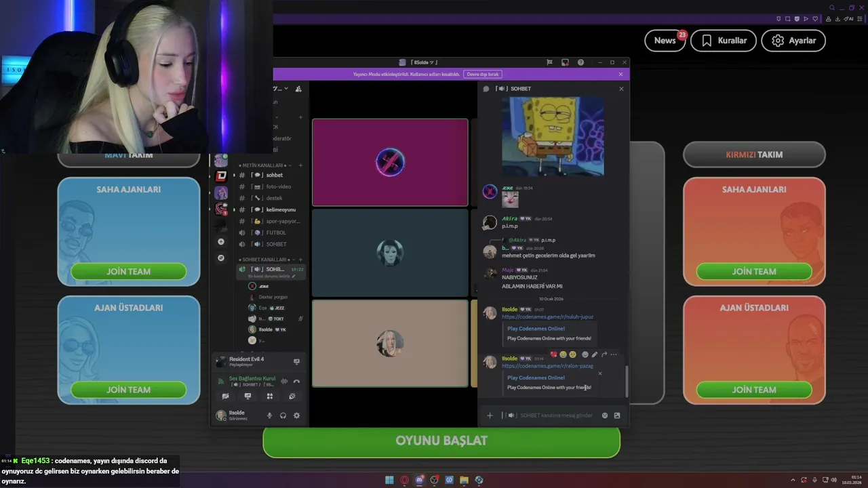
Task: Click the edit message pencil icon
Action: [x=595, y=354]
